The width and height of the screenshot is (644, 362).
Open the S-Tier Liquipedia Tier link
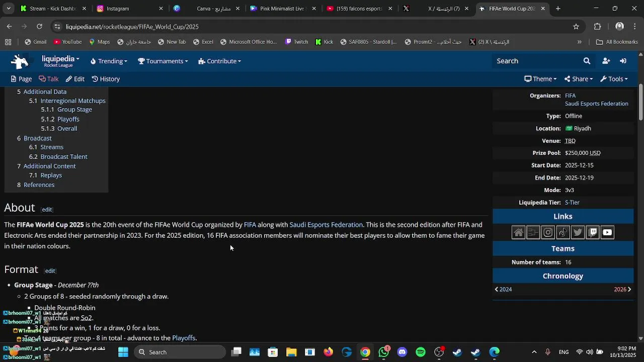572,203
